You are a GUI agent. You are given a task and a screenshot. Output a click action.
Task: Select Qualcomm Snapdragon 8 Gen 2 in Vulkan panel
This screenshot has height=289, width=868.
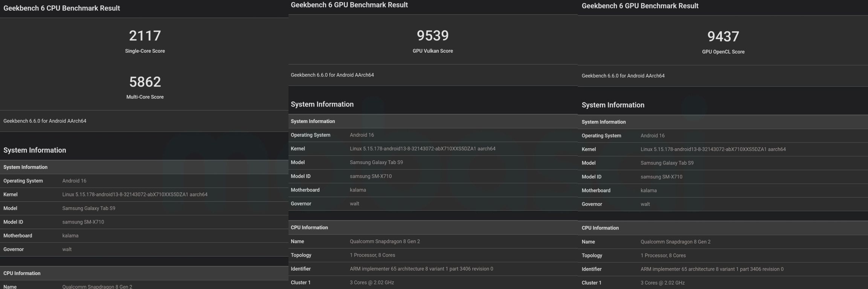[385, 242]
